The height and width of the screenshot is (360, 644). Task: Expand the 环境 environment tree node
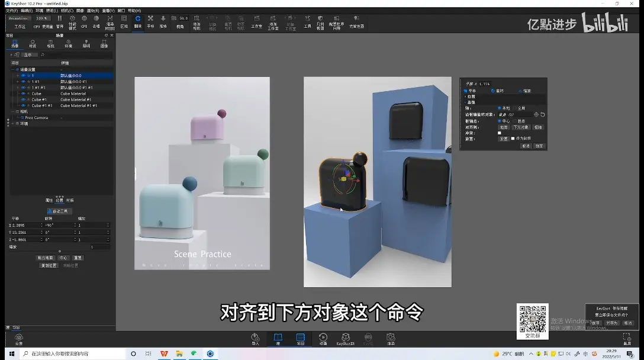13,124
